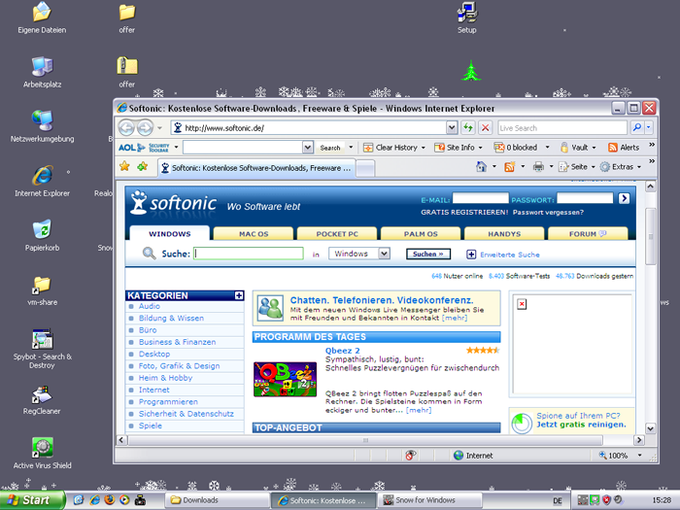Click Alerts on the AOL toolbar
Image resolution: width=680 pixels, height=510 pixels.
tap(624, 147)
